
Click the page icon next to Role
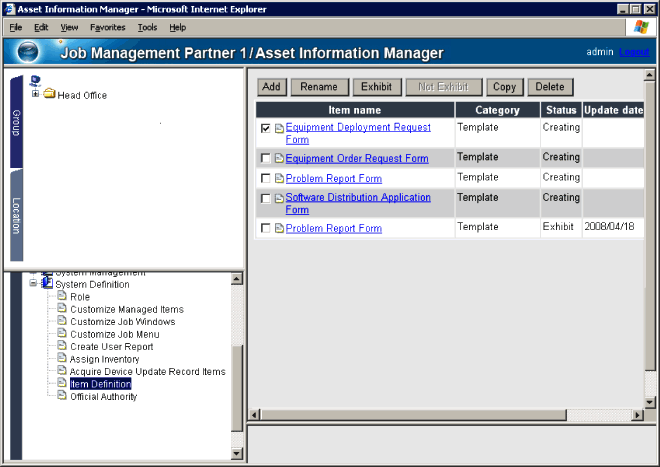click(62, 296)
